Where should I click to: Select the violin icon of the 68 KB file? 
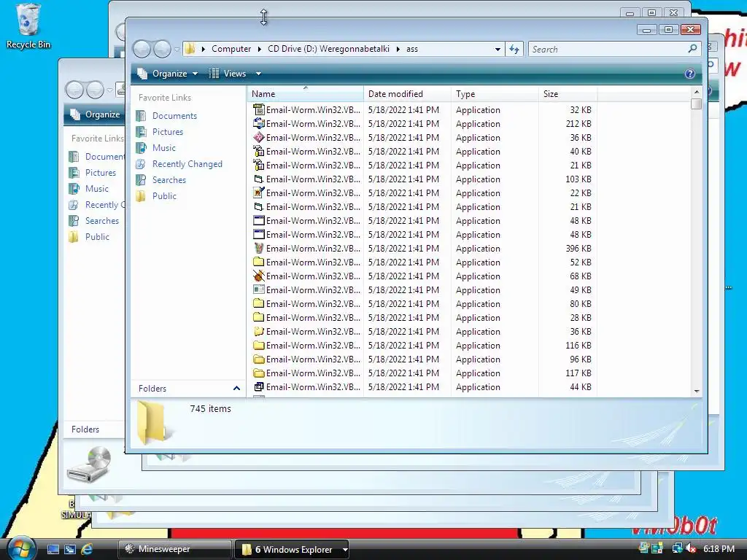(259, 276)
